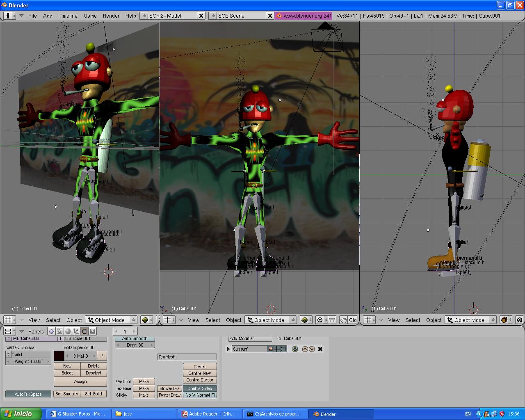Screen dimensions: 525x420
Task: Move Subsurf modifier up in stack
Action: coord(305,349)
